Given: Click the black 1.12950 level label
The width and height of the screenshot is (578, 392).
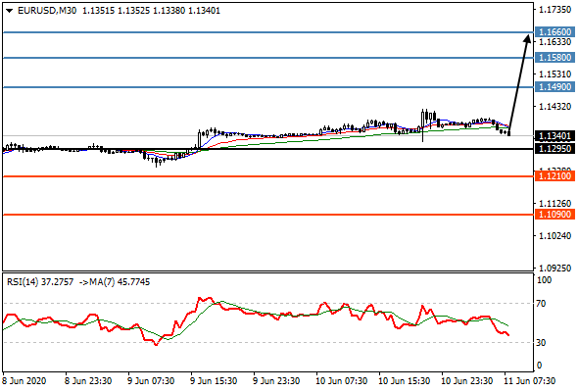Looking at the screenshot, I should click(554, 149).
